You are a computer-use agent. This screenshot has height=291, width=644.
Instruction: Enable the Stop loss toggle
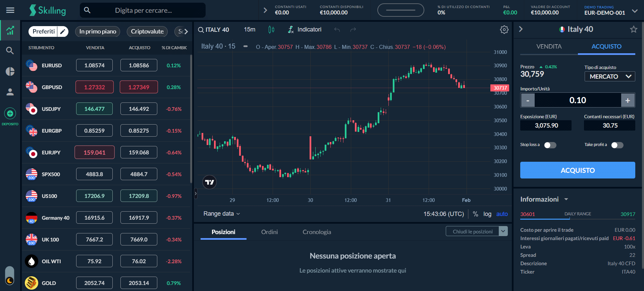point(550,145)
